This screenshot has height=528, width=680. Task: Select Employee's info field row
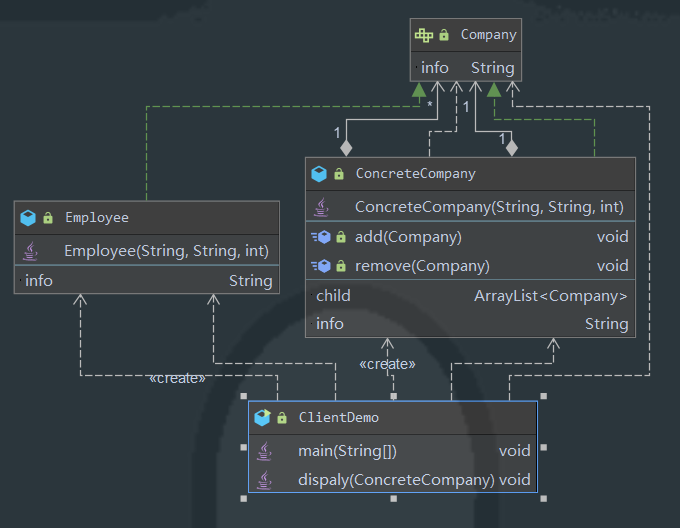pos(147,280)
